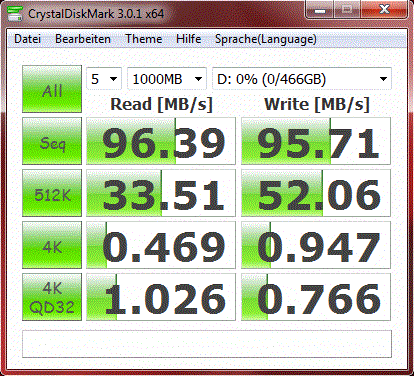Click the 4K QD32 write result 0.766
The height and width of the screenshot is (376, 414).
coord(316,297)
